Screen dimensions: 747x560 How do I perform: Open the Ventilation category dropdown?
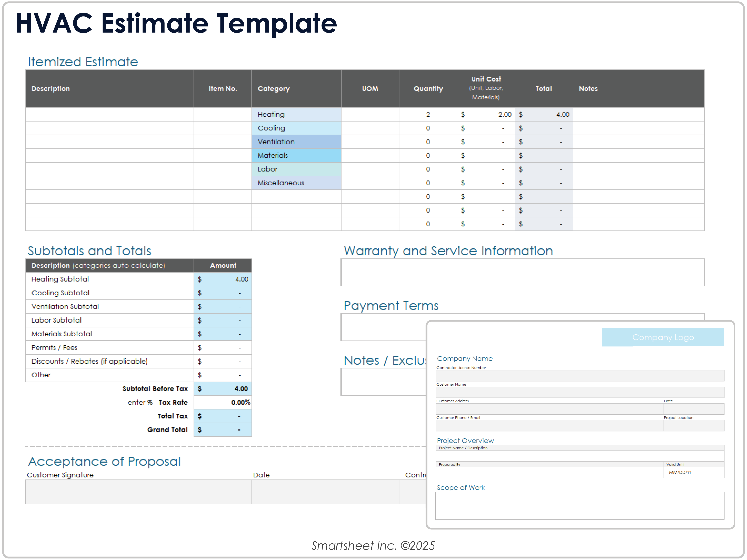tap(297, 142)
